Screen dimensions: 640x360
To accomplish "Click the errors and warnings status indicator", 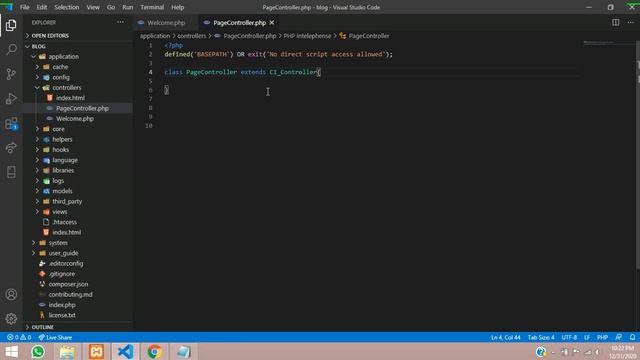I will pos(19,338).
